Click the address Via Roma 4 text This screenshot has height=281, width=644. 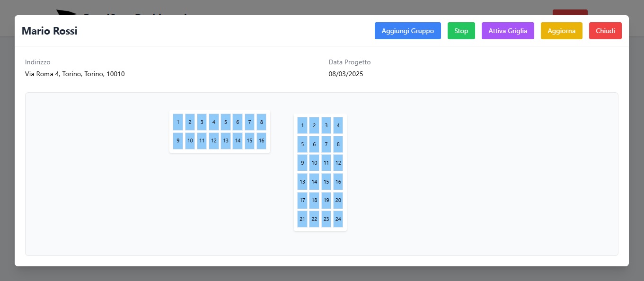(x=75, y=74)
